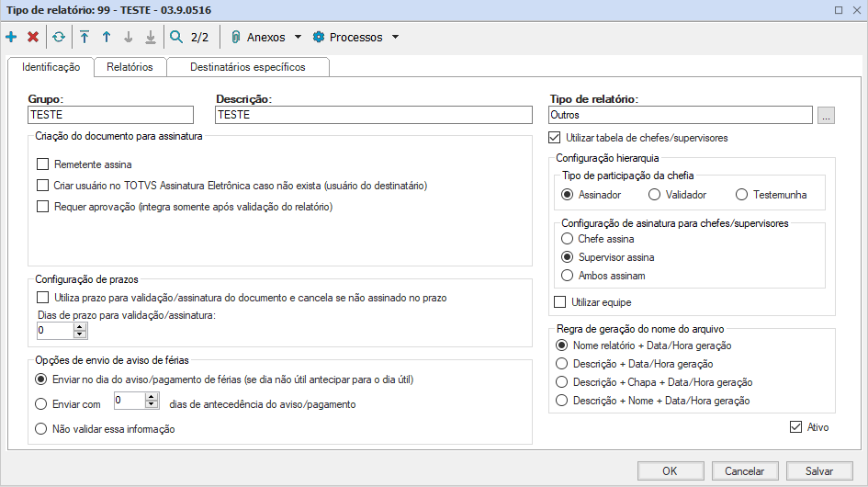Expand the Anexos dropdown arrow

[x=298, y=37]
